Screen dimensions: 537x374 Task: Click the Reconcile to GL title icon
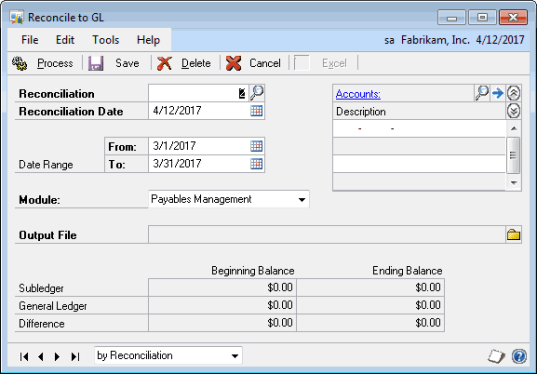(16, 17)
